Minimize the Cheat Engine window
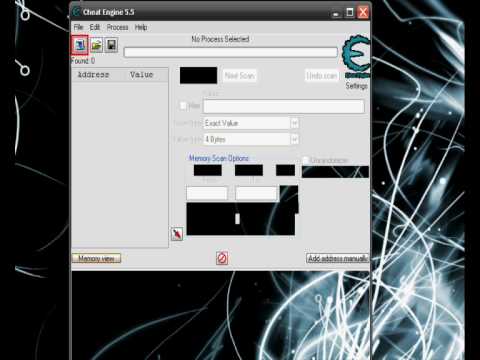480x360 pixels. [336, 13]
